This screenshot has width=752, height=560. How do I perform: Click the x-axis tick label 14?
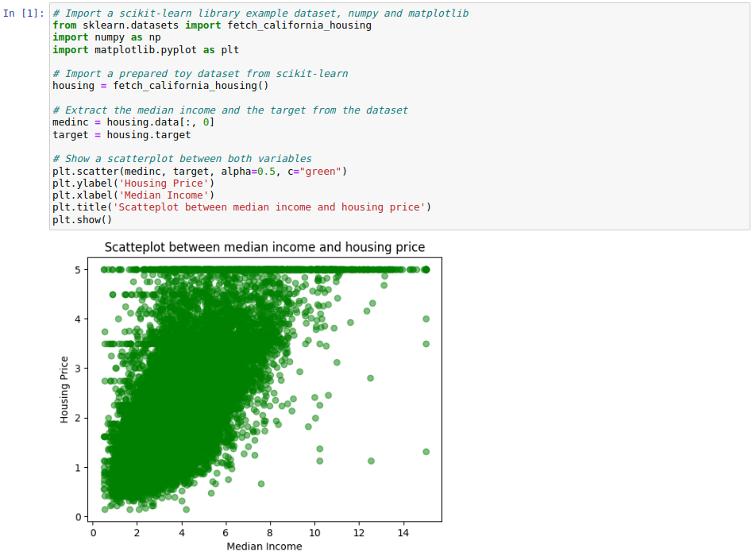click(x=403, y=533)
